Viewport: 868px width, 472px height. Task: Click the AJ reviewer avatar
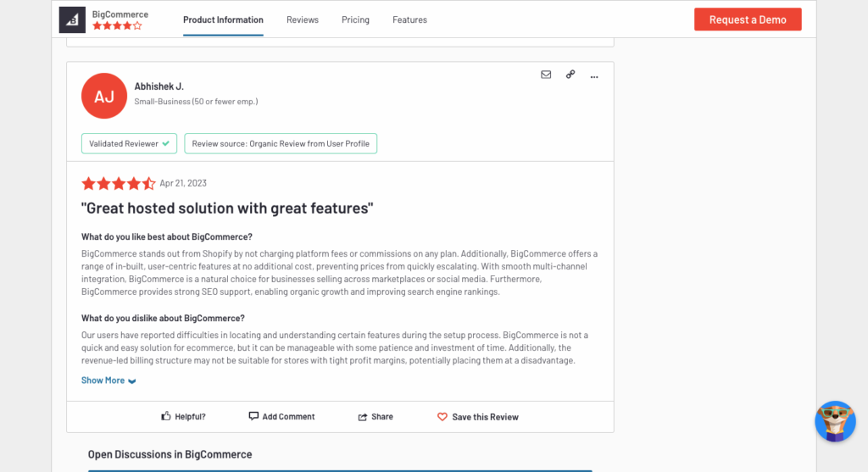[x=104, y=96]
